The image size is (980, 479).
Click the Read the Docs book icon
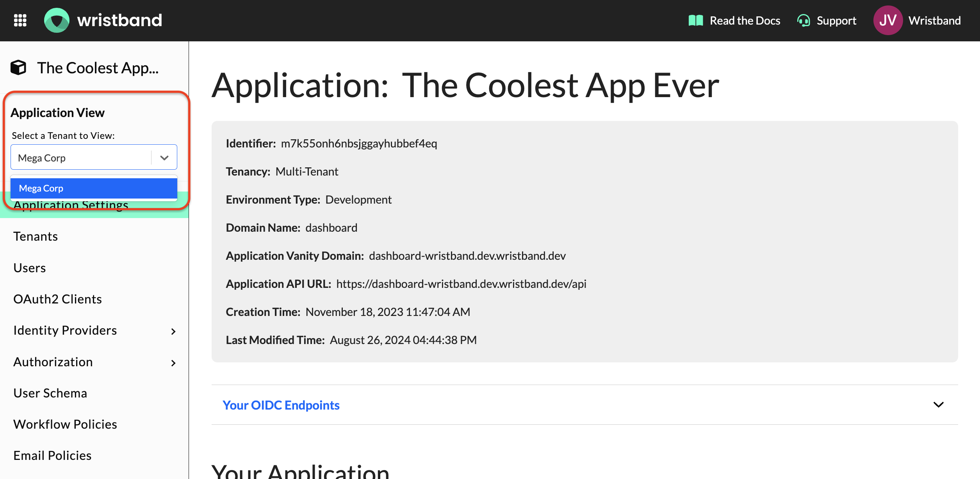696,20
